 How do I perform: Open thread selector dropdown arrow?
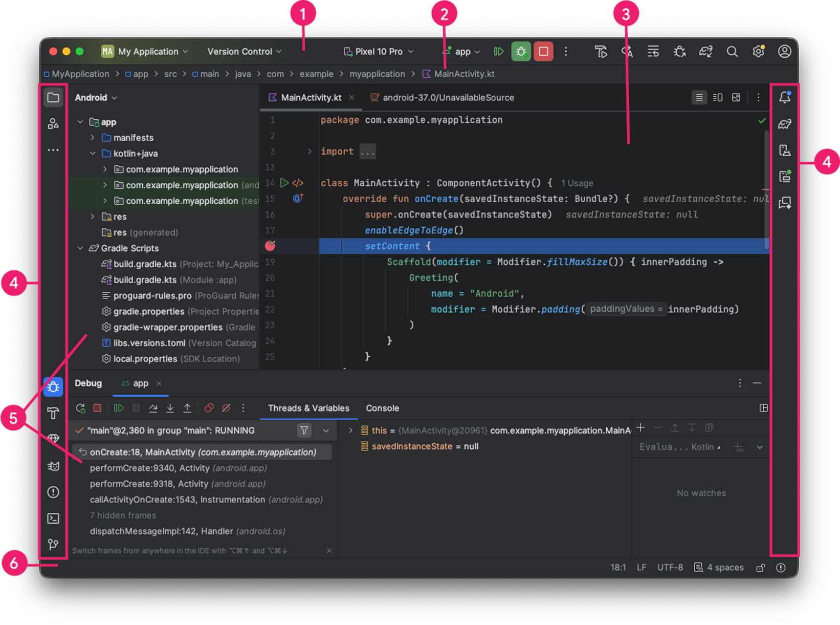click(x=326, y=430)
